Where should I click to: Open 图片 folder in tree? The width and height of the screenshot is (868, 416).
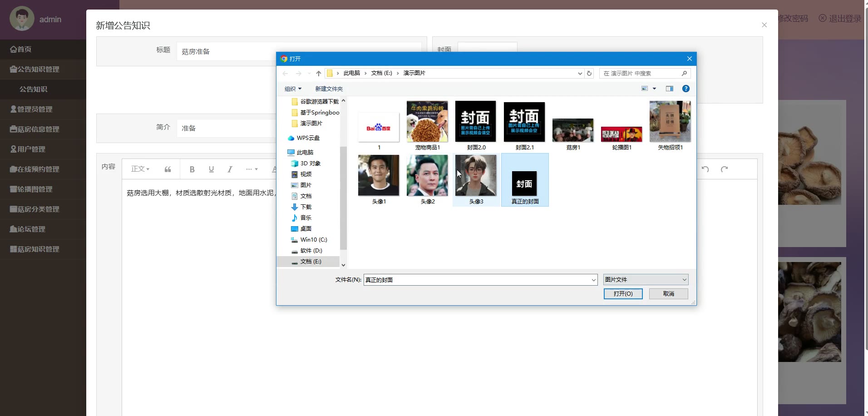pyautogui.click(x=301, y=185)
